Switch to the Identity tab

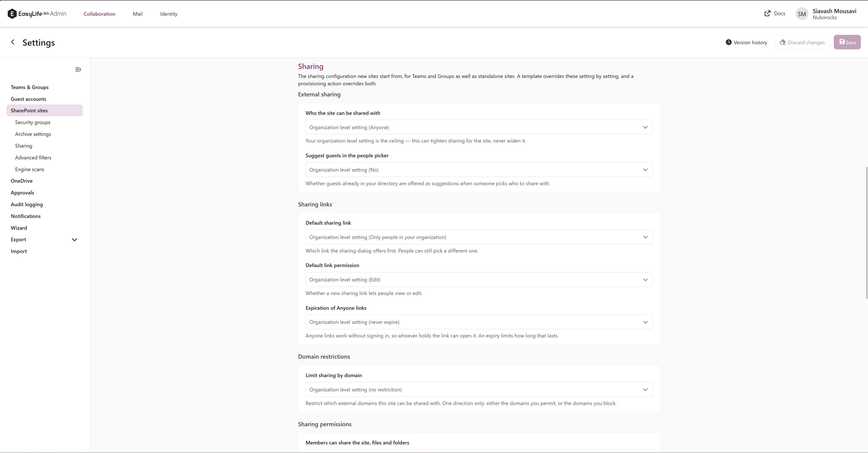click(x=169, y=14)
